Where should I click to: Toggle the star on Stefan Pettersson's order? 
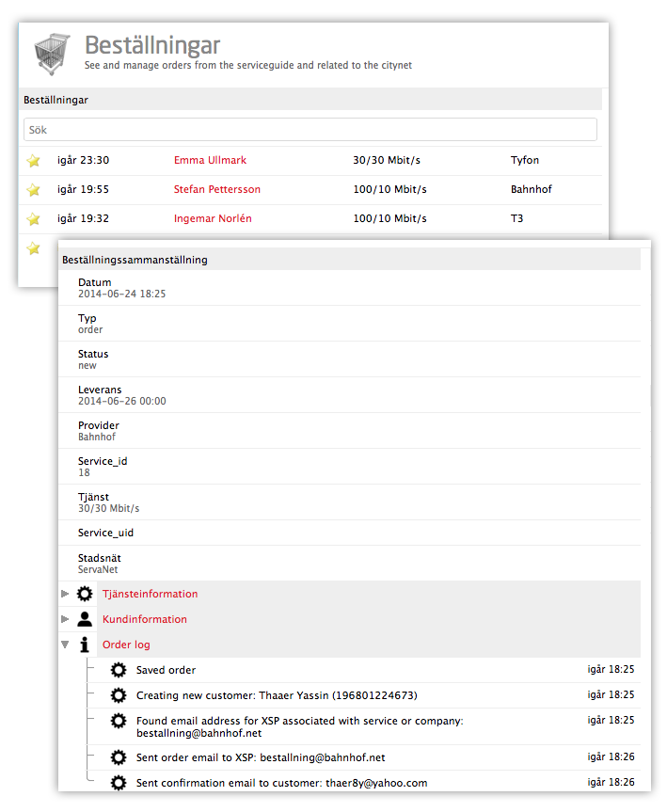coord(34,190)
